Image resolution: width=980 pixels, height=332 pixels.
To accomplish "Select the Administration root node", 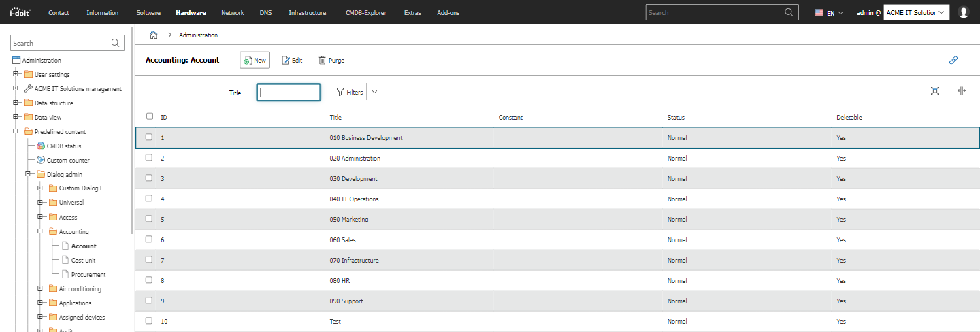I will pos(42,61).
